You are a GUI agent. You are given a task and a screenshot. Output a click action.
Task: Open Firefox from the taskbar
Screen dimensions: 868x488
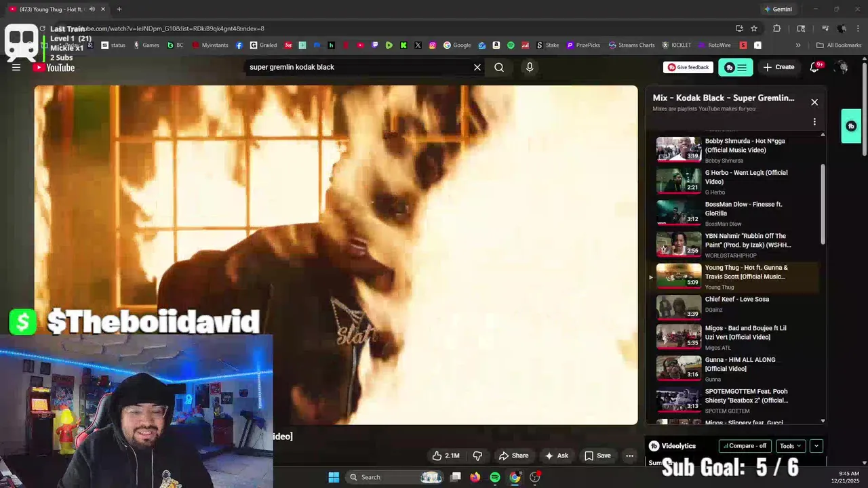coord(475,477)
